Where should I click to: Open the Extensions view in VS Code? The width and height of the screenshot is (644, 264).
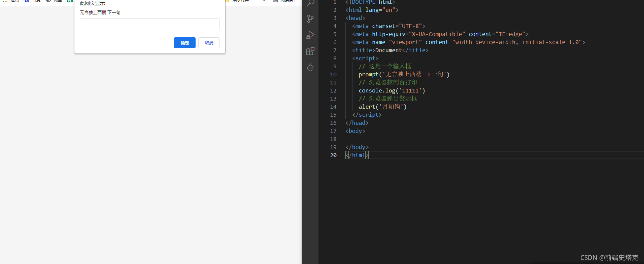(x=310, y=51)
